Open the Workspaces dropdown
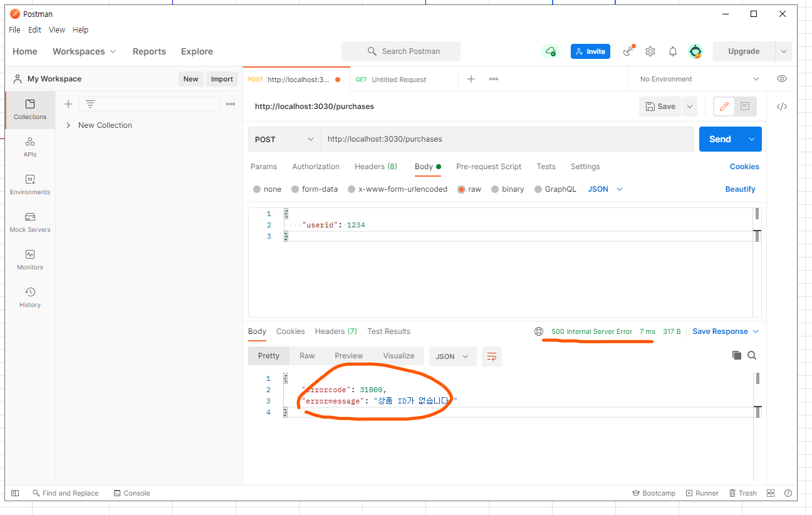Image resolution: width=812 pixels, height=515 pixels. (84, 51)
